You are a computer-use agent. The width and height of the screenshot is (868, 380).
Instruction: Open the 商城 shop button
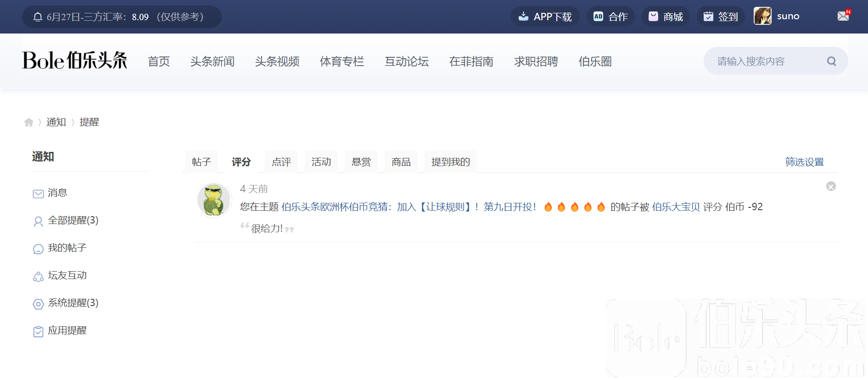pyautogui.click(x=666, y=17)
